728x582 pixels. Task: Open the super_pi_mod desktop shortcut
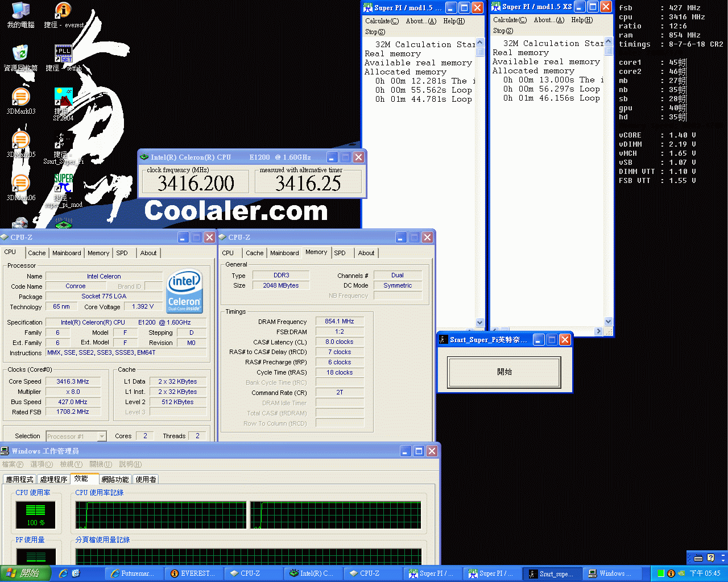(x=63, y=191)
